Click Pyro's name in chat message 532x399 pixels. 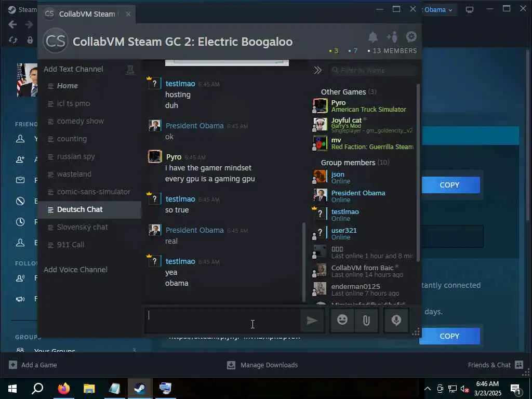click(x=174, y=157)
